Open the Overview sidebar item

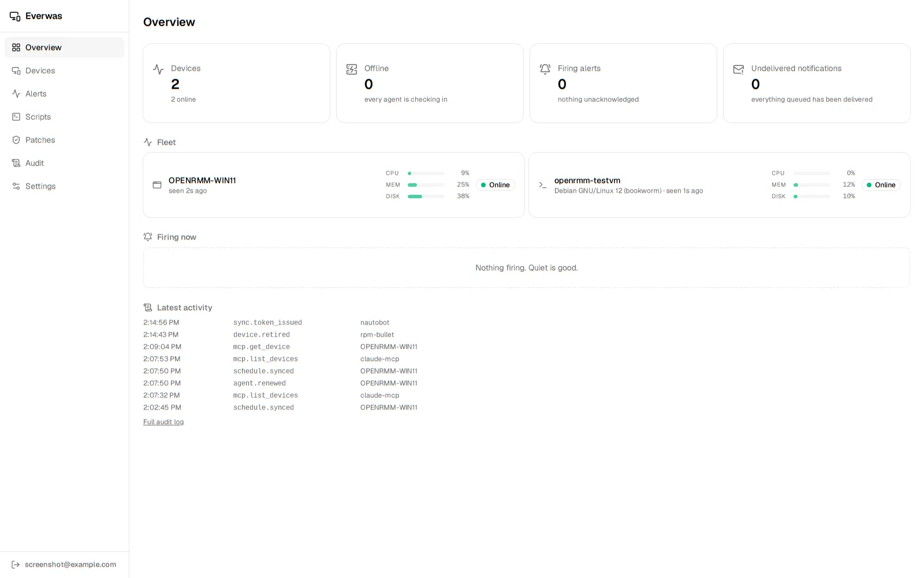(x=64, y=47)
